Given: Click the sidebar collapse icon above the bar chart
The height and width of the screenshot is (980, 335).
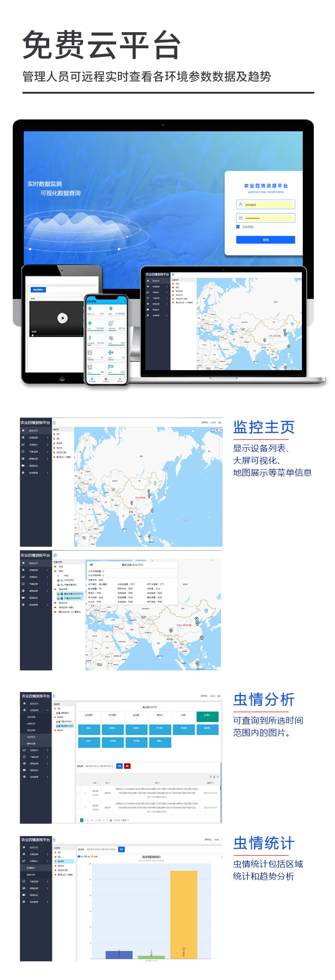Looking at the screenshot, I should (54, 839).
